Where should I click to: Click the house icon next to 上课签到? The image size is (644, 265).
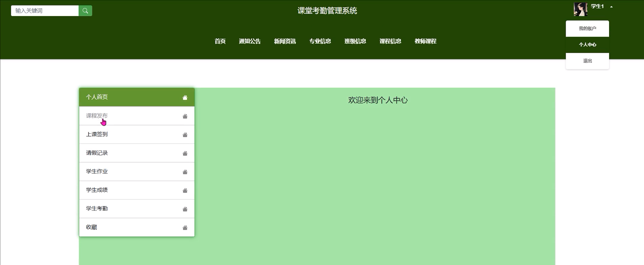pos(185,135)
